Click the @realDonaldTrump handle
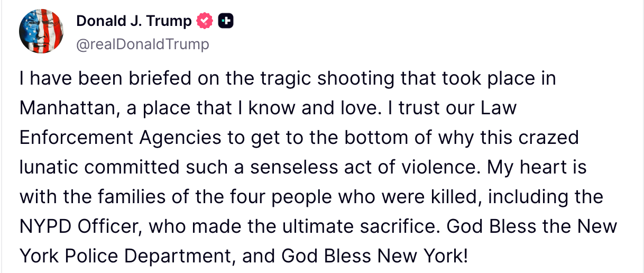Screen dimensions: 644x273 point(143,44)
